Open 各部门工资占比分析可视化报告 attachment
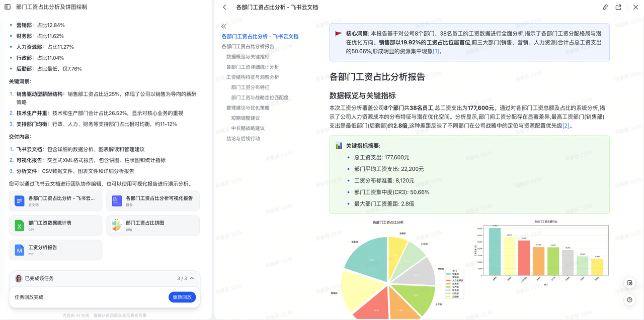 point(153,201)
